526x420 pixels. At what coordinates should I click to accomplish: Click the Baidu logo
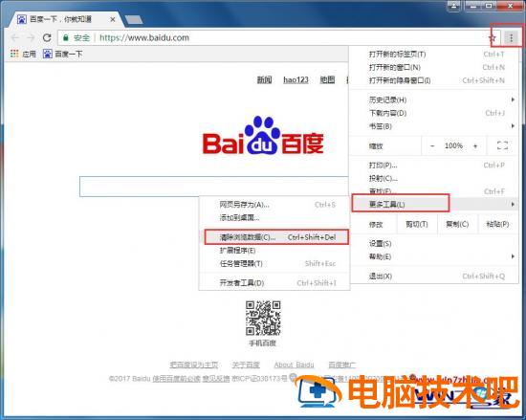263,136
